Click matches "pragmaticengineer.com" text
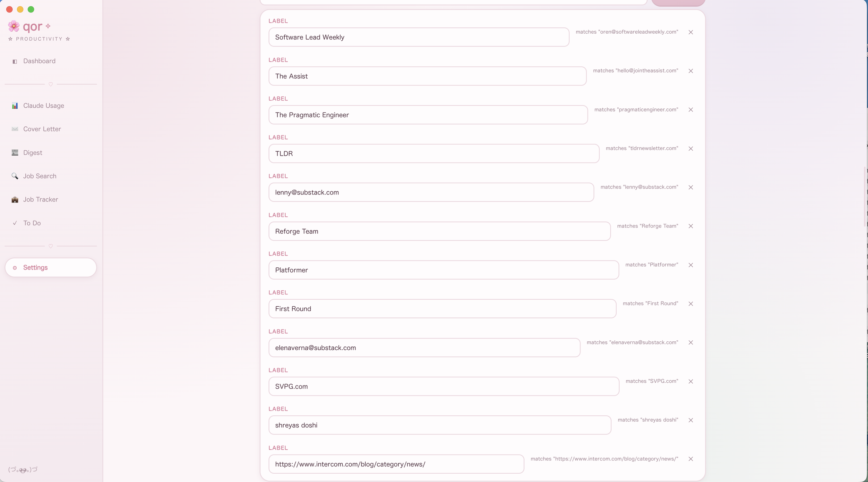This screenshot has height=482, width=868. (x=636, y=110)
